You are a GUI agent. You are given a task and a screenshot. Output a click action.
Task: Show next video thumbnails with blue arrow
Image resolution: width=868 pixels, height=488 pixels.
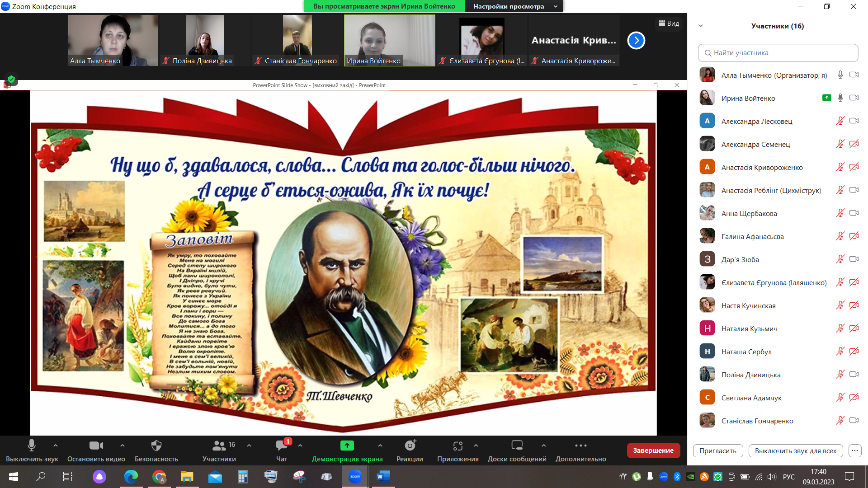pos(636,41)
